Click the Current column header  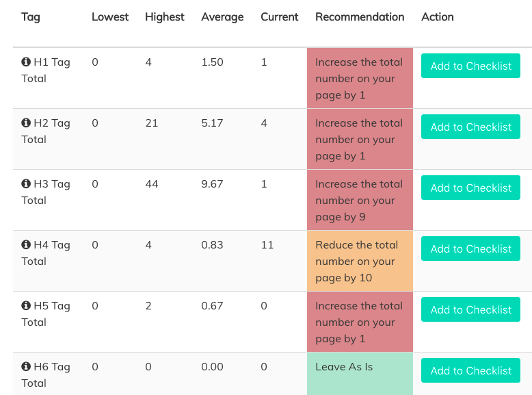pos(280,17)
